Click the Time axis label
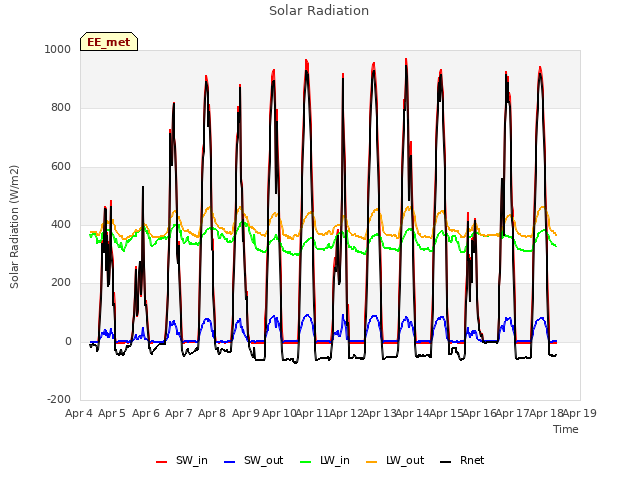The height and width of the screenshot is (480, 640). click(566, 429)
